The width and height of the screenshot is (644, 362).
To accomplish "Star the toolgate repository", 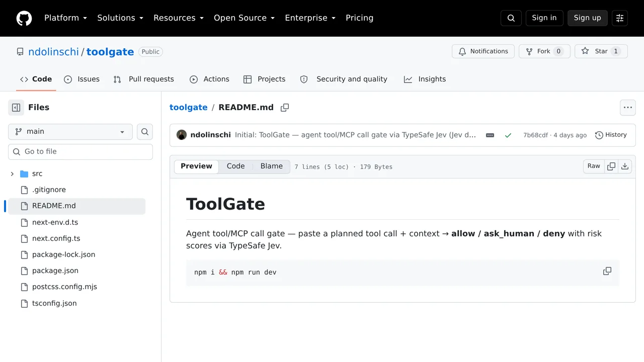I will coord(601,51).
